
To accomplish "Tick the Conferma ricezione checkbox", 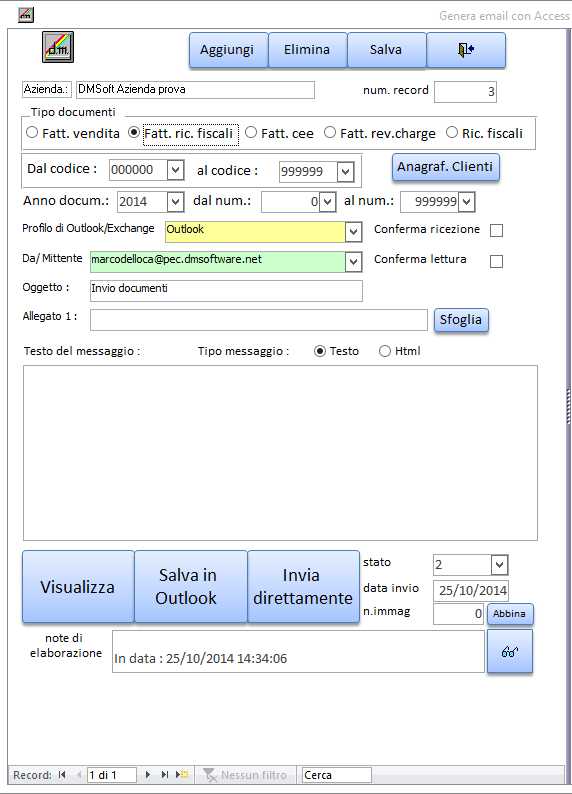I will (497, 230).
